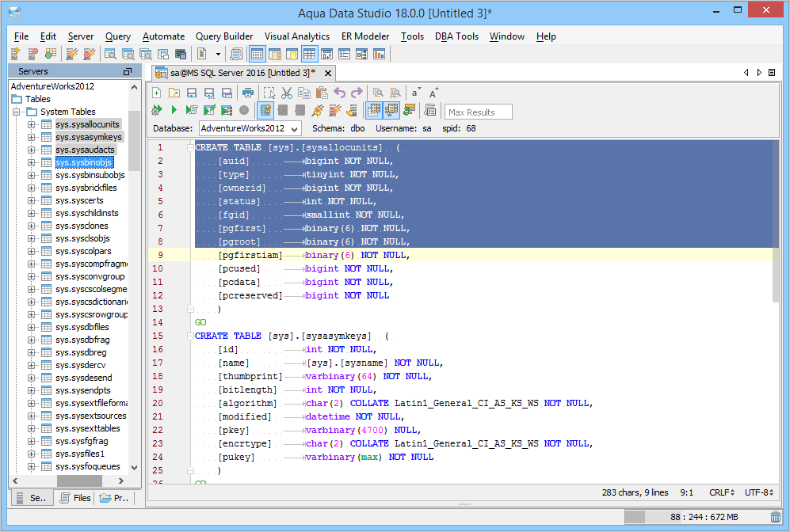Fold the CREATE TABLE sysallocunits code block
The image size is (790, 532).
(190, 148)
